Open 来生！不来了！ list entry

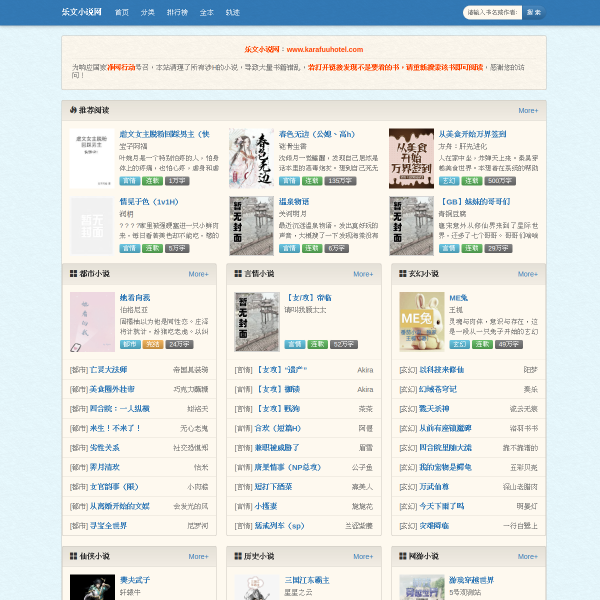pos(115,428)
